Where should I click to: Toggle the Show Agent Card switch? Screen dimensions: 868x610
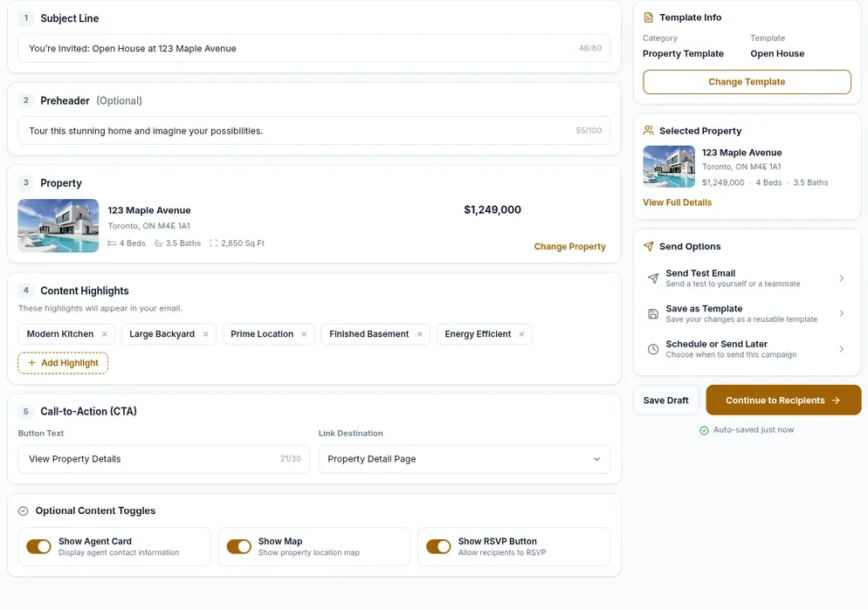coord(38,546)
